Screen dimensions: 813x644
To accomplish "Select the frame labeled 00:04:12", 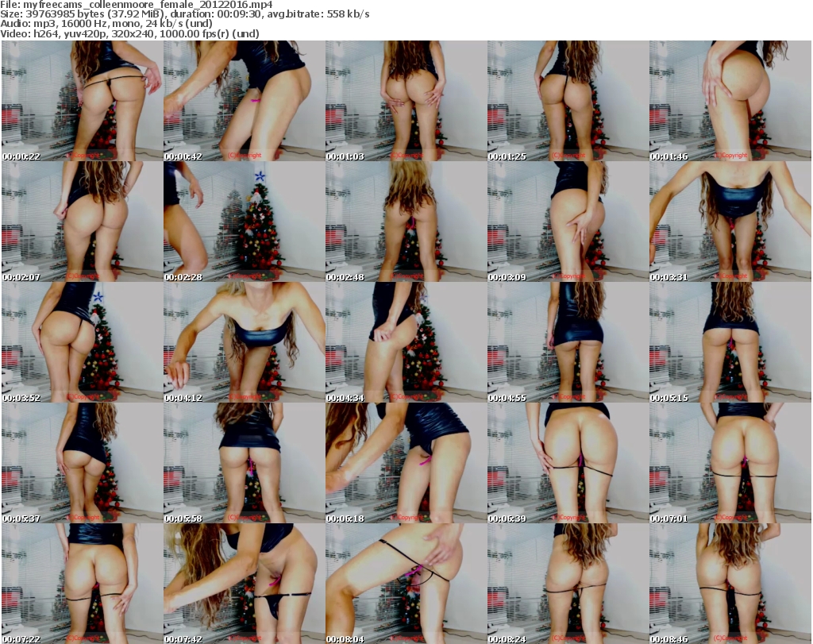I will click(245, 343).
